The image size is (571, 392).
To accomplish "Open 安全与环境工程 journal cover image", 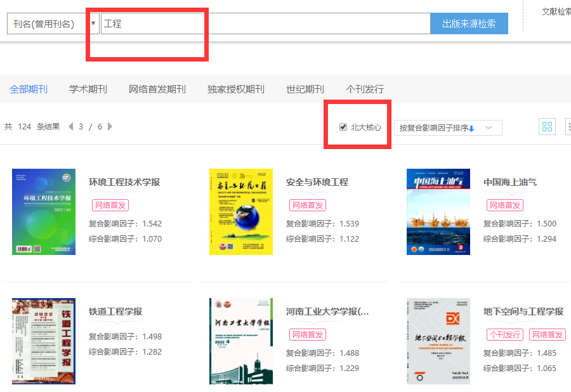I will (241, 212).
